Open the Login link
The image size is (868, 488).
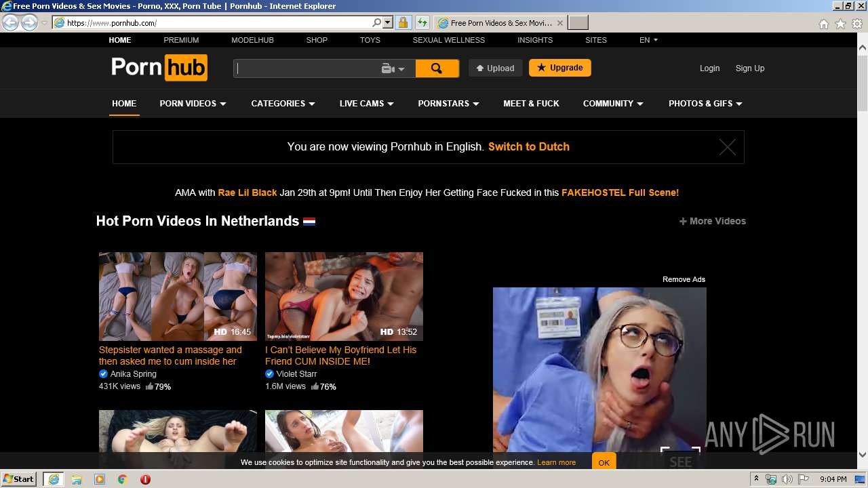[x=709, y=68]
